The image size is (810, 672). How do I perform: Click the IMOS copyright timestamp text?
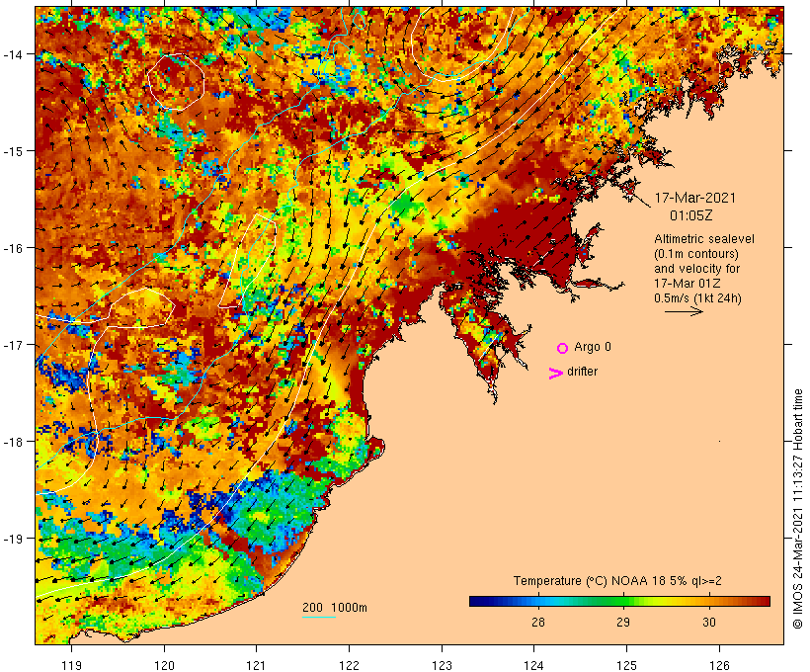[x=797, y=509]
